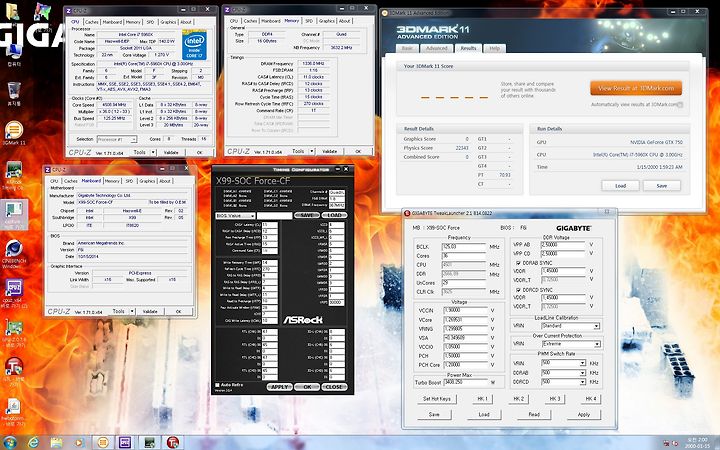Open Tools dropdown arrow in CPU-Z Mainboard window
The height and width of the screenshot is (450, 720).
coord(132,311)
